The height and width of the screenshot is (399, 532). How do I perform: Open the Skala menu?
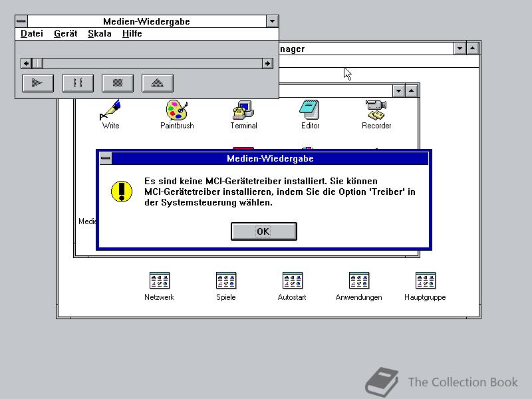(x=99, y=34)
